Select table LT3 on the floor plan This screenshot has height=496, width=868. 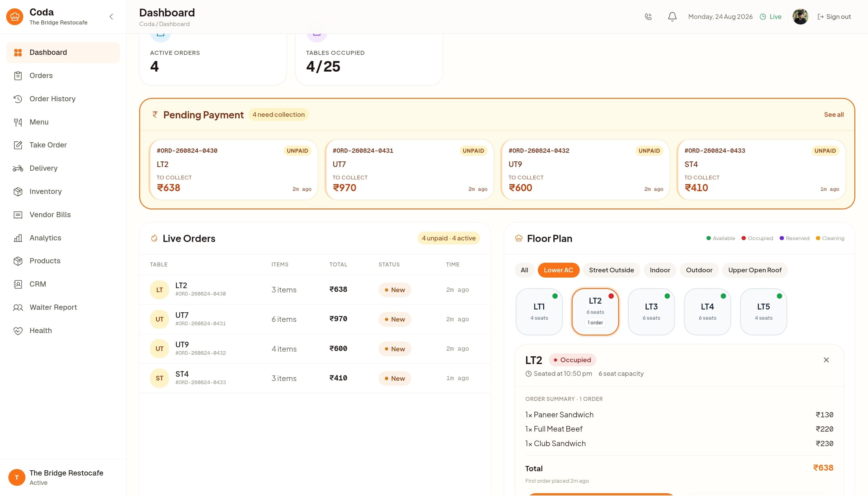tap(651, 311)
